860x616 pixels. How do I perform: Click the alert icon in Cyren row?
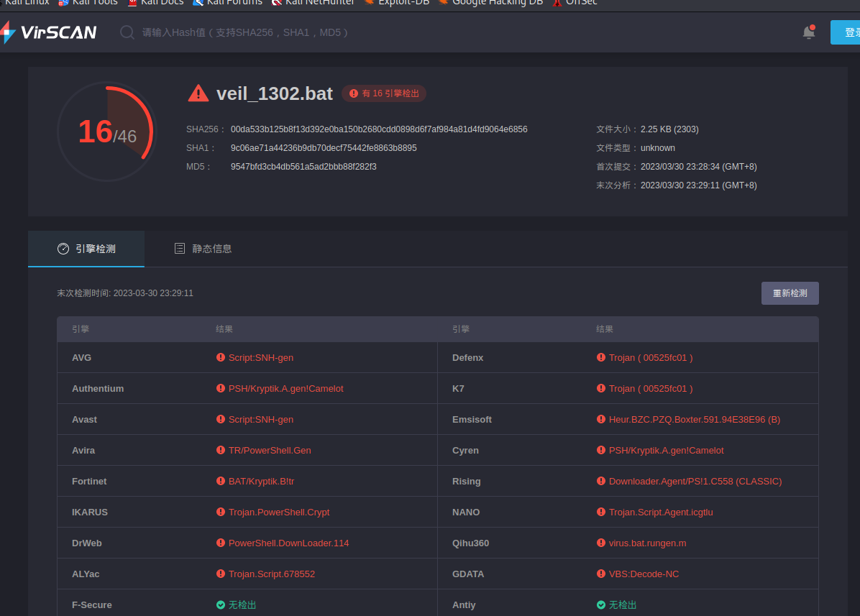601,450
